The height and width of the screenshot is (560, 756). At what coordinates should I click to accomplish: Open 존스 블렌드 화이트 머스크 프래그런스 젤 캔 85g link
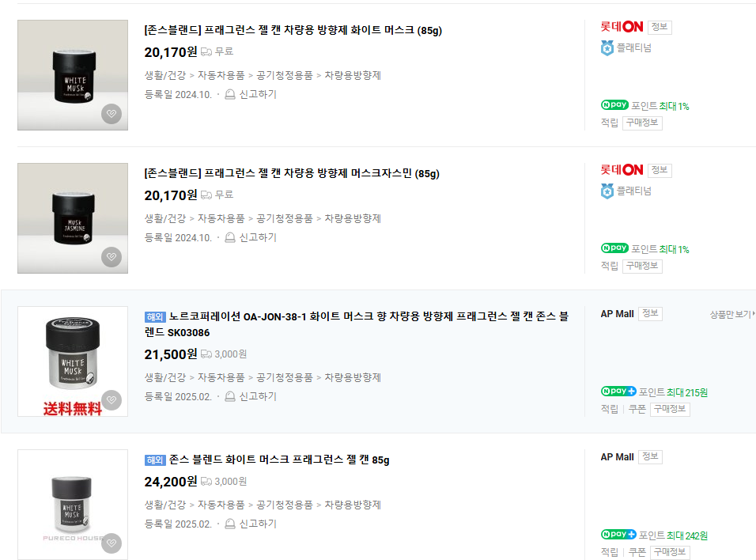coord(279,460)
